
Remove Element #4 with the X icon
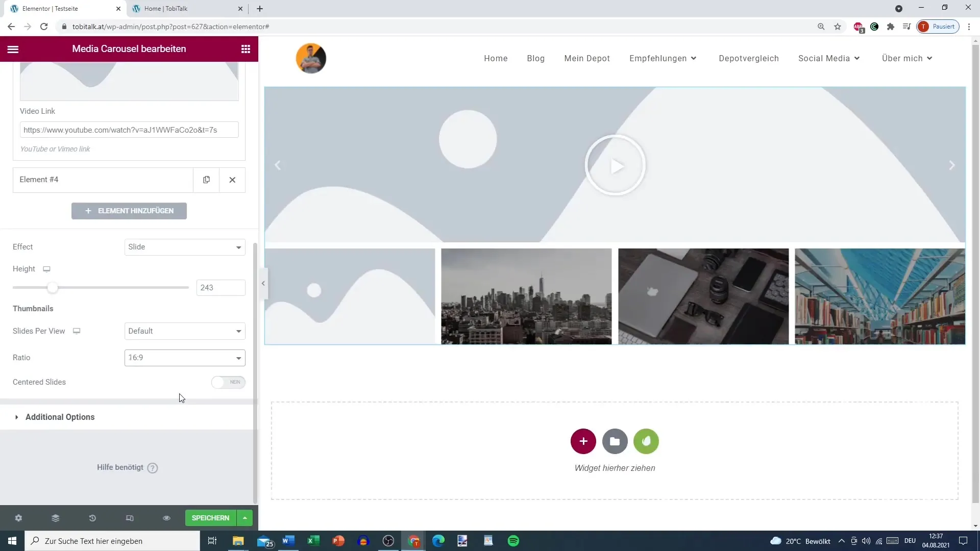click(x=232, y=180)
